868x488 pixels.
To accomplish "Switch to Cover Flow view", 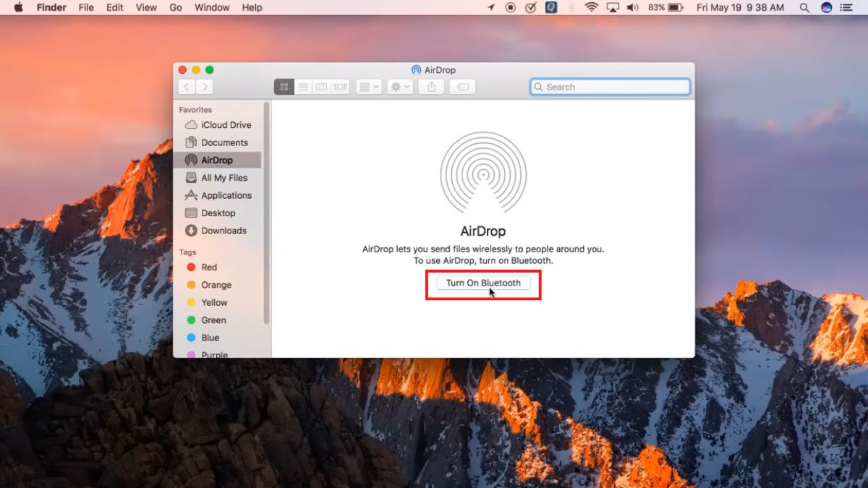I will tap(341, 87).
